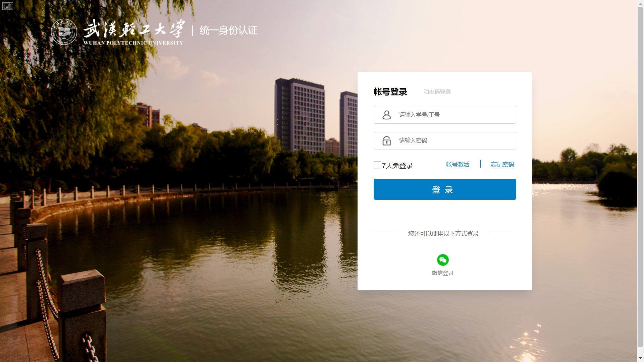Select the 帐号登录 tab
Image resolution: width=644 pixels, height=362 pixels.
coord(390,92)
